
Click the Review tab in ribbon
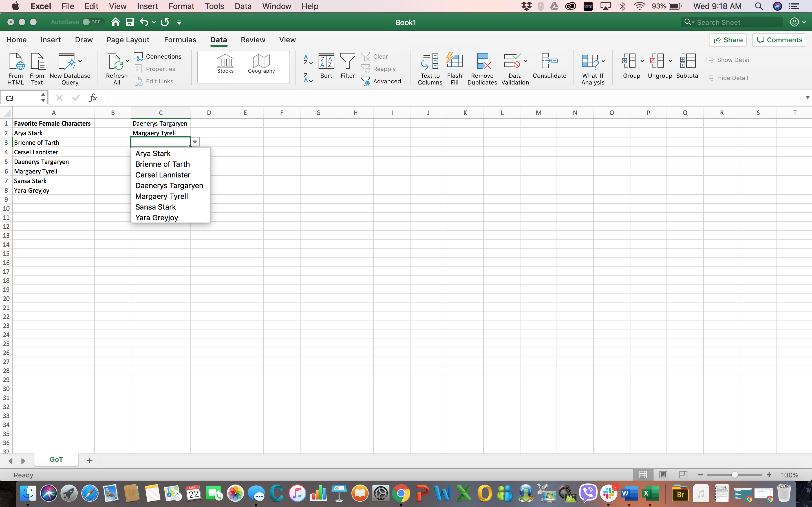coord(253,40)
